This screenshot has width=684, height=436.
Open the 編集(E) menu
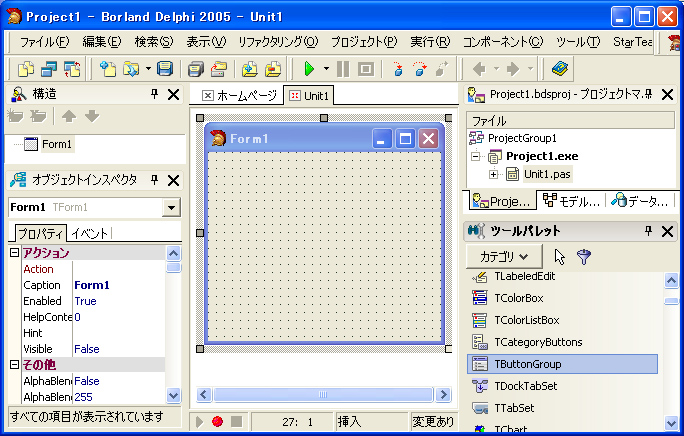pyautogui.click(x=102, y=41)
